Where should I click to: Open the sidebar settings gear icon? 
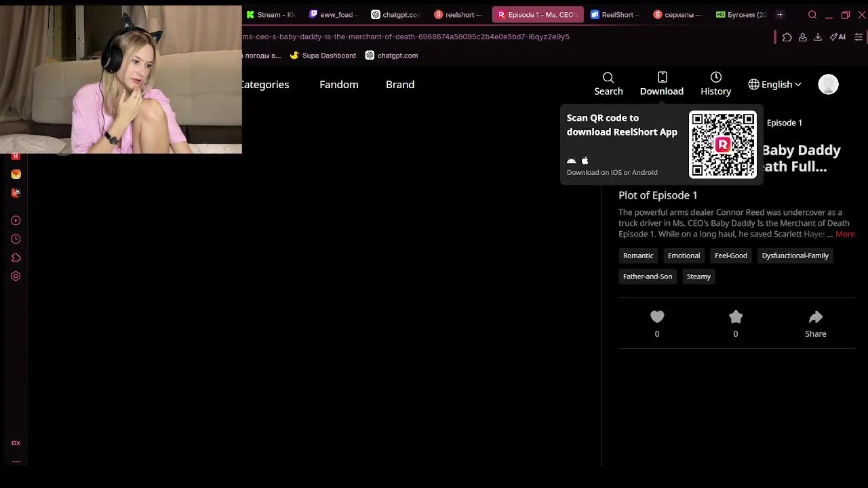(x=16, y=276)
